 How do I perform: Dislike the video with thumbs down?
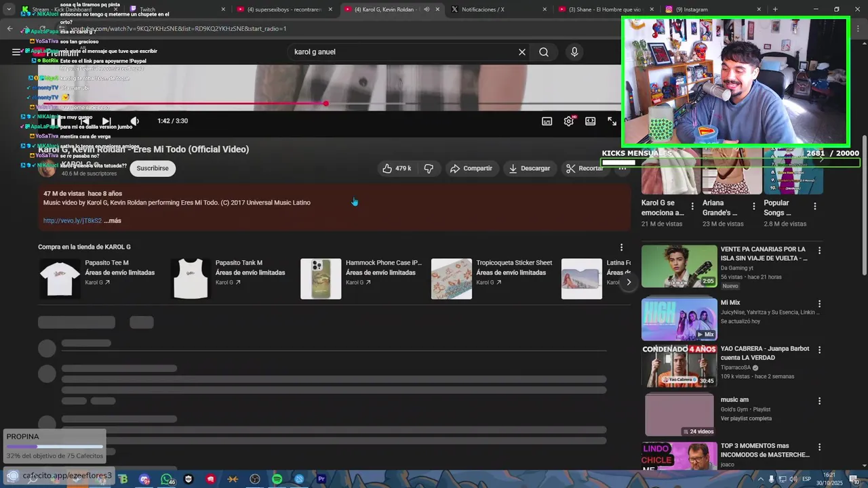[429, 168]
